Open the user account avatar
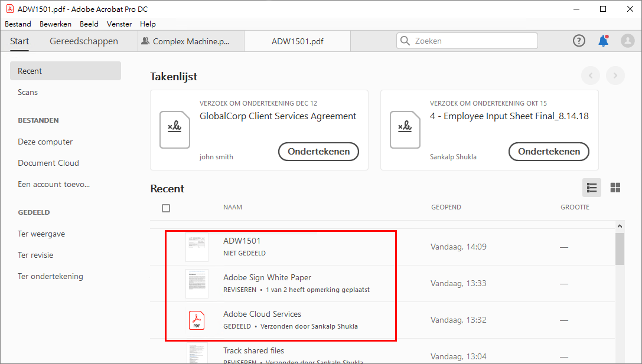The height and width of the screenshot is (364, 642). [x=627, y=41]
